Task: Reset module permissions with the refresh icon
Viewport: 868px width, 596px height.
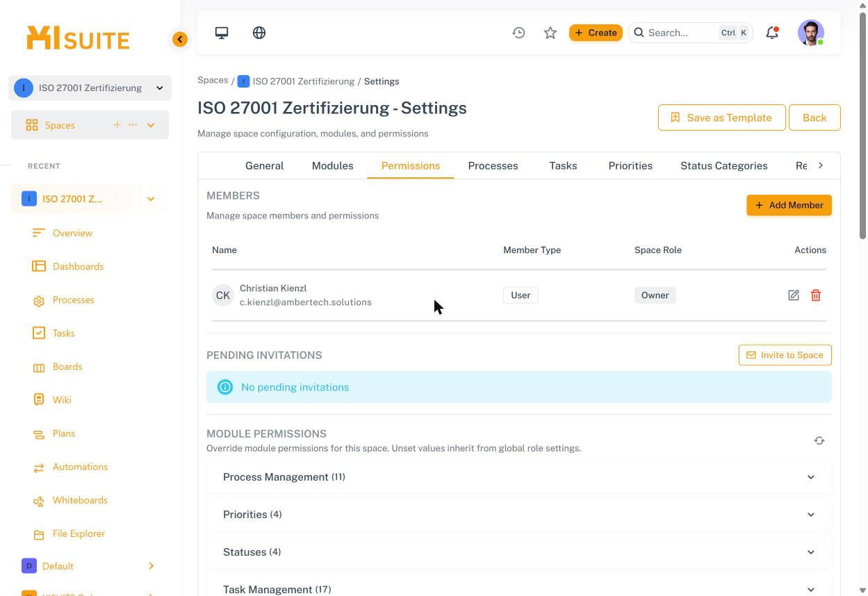Action: [819, 440]
